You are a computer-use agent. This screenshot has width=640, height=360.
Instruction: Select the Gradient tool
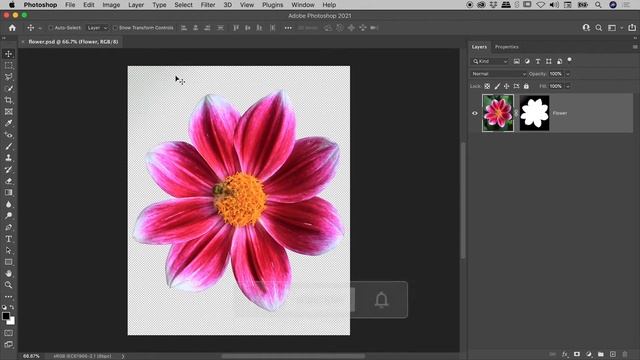[x=9, y=192]
